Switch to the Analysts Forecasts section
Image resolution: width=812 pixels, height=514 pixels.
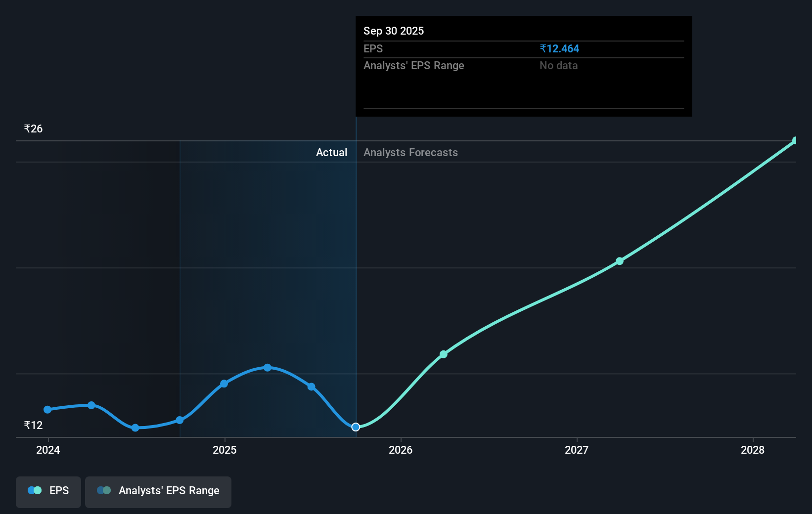click(410, 152)
